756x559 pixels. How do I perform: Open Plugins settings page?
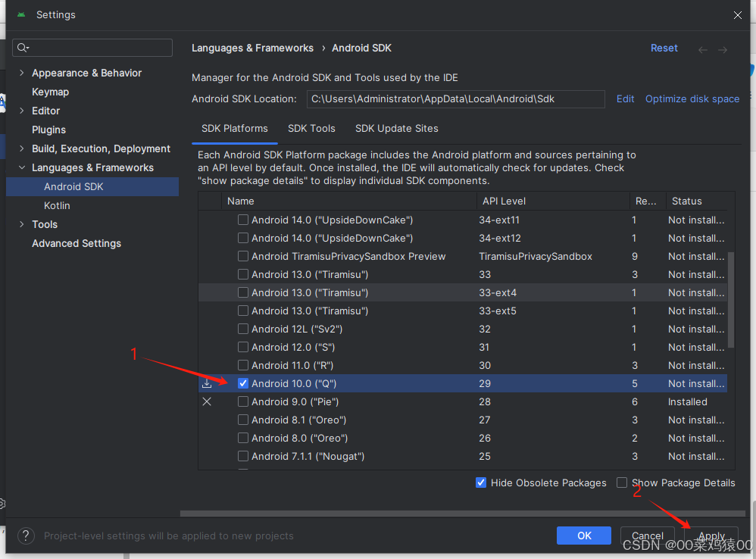pos(48,130)
